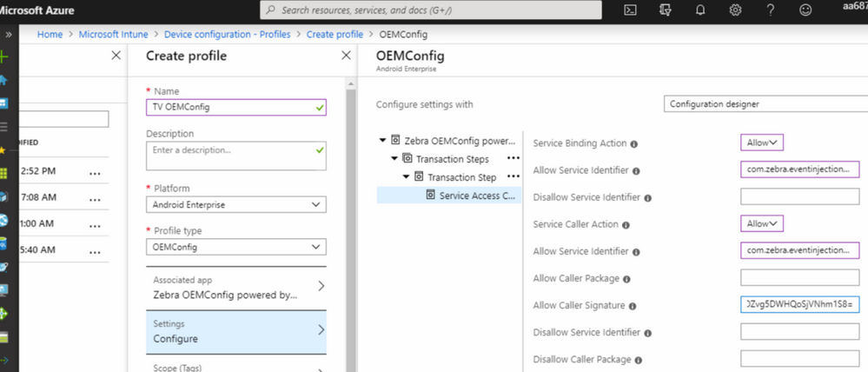This screenshot has width=868, height=372.
Task: Open the Associated app Zebra OEMConfig entry
Action: [236, 288]
